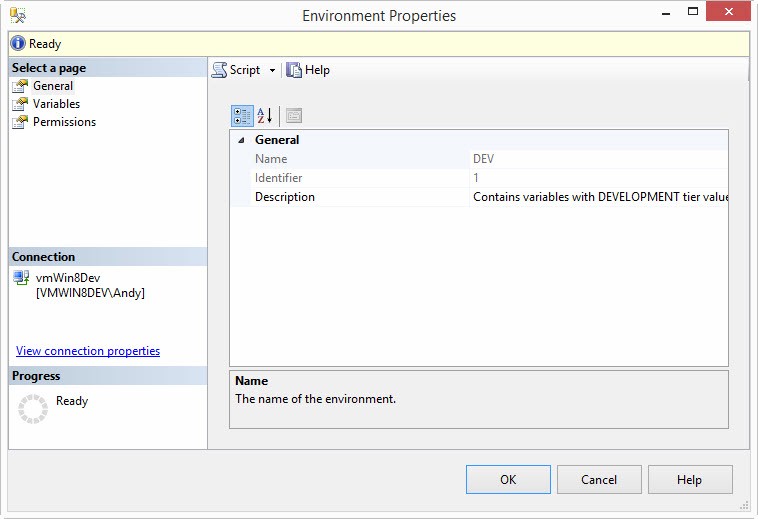Switch property grid to Categorized view
The width and height of the screenshot is (758, 519).
(x=242, y=115)
